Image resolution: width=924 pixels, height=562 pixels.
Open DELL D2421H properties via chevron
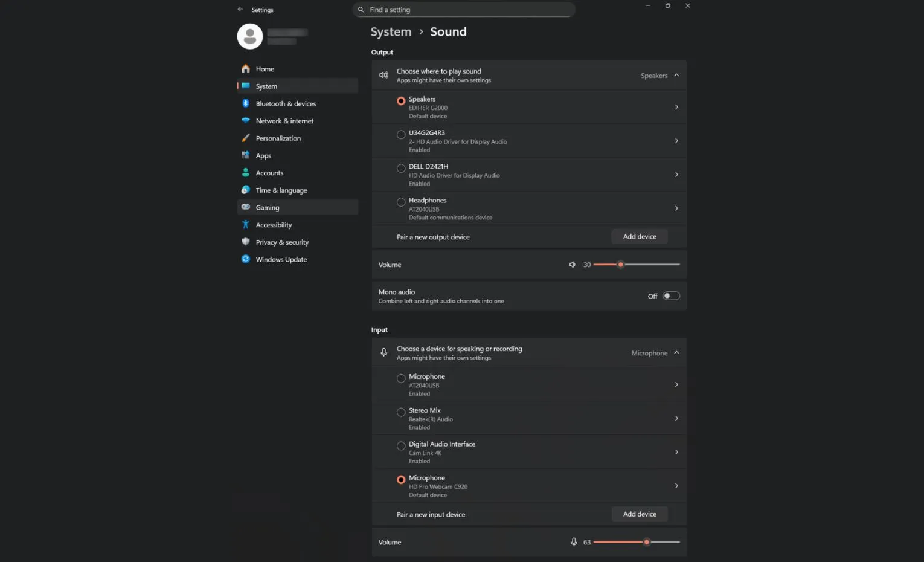click(676, 175)
